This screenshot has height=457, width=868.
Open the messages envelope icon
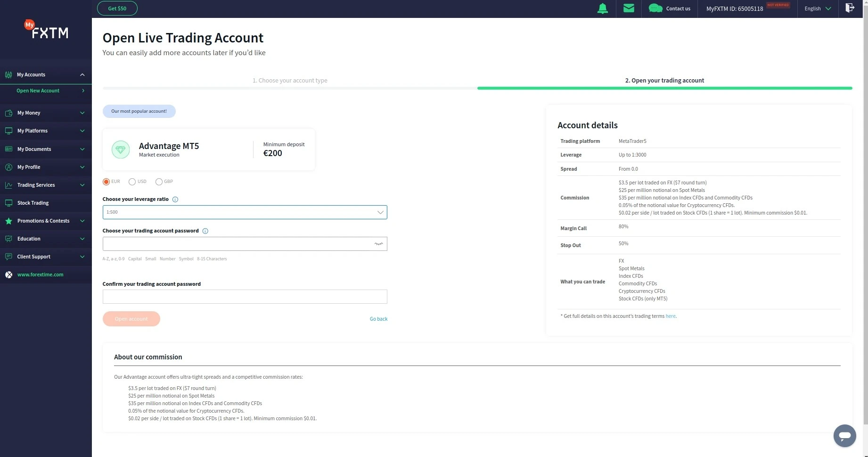[x=629, y=8]
